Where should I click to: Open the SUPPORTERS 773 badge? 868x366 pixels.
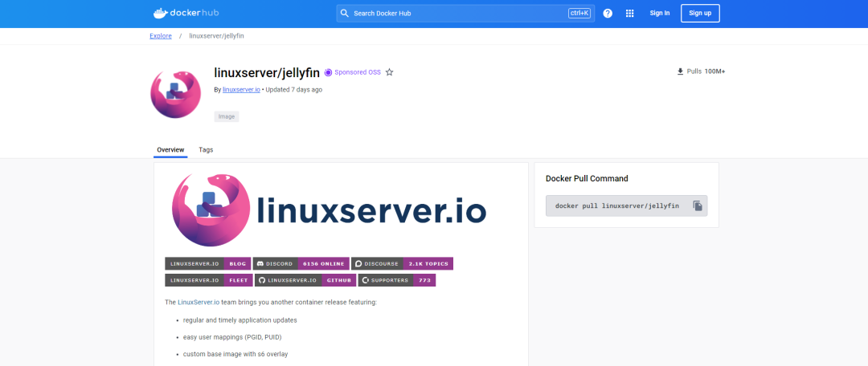coord(397,280)
